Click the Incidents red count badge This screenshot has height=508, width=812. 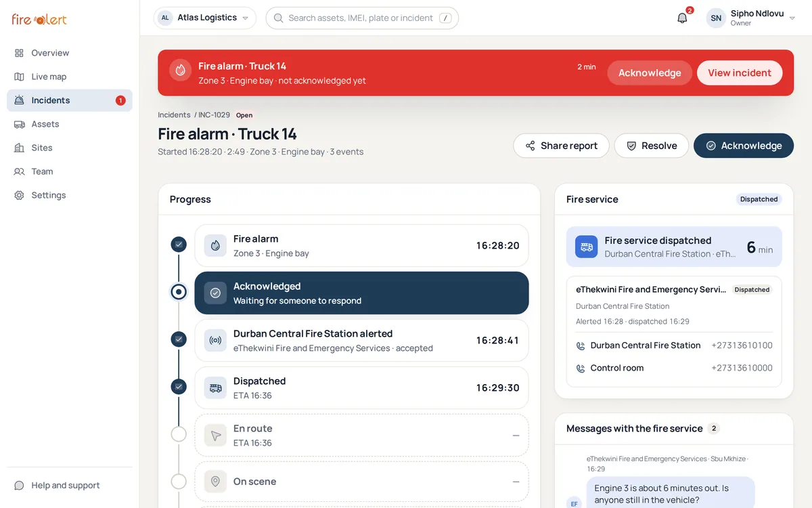tap(120, 100)
